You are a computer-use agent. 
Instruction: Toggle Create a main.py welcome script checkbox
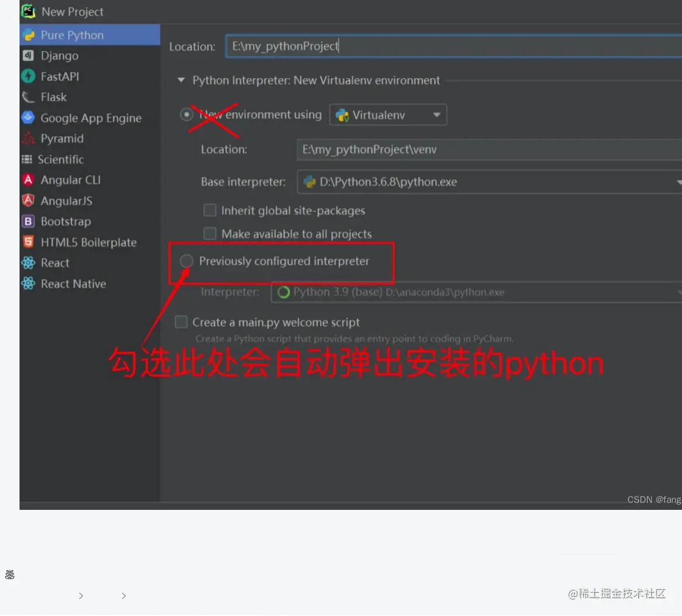click(181, 322)
